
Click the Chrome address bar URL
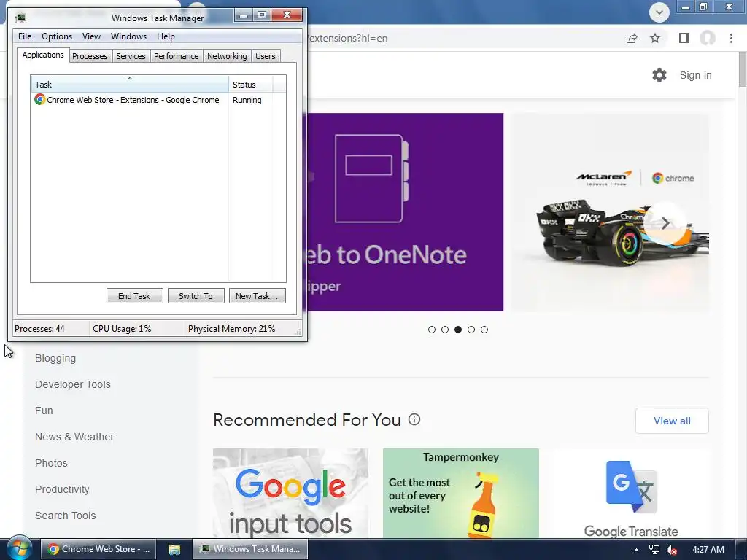point(348,38)
